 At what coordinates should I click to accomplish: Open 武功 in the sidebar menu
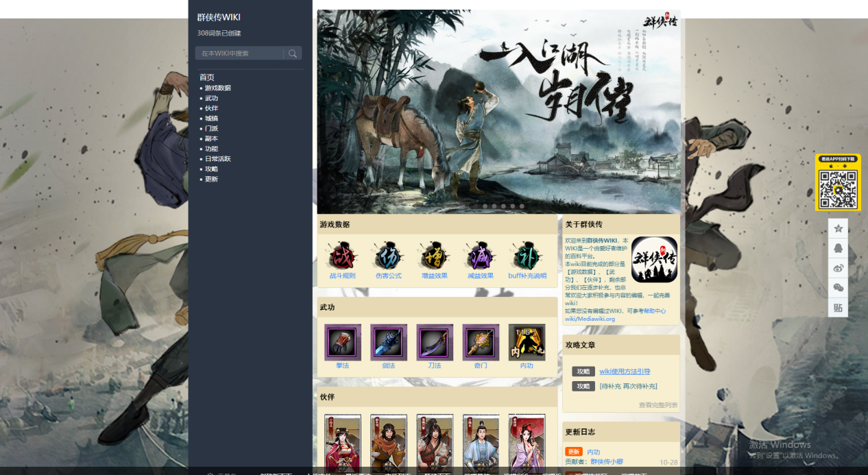point(211,98)
